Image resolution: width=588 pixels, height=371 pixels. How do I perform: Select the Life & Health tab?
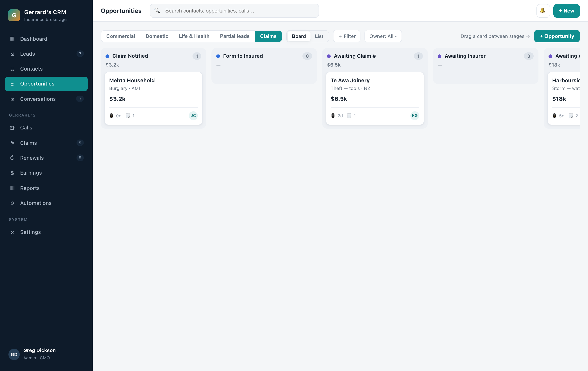click(194, 36)
